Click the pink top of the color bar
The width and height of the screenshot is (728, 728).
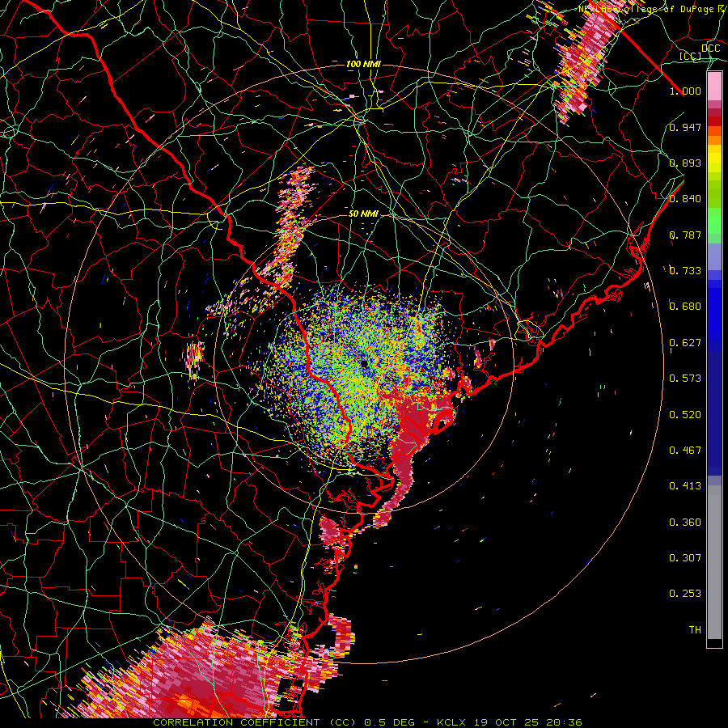click(x=714, y=86)
